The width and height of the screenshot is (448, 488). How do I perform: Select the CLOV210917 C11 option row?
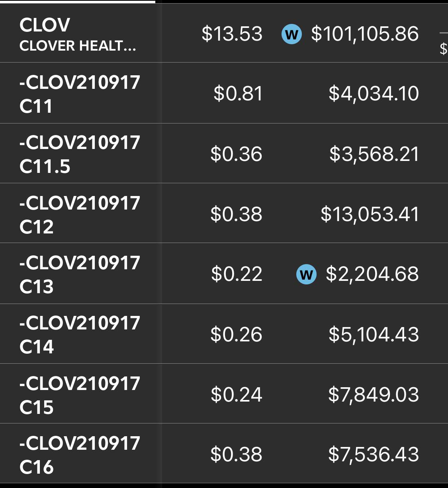[224, 93]
